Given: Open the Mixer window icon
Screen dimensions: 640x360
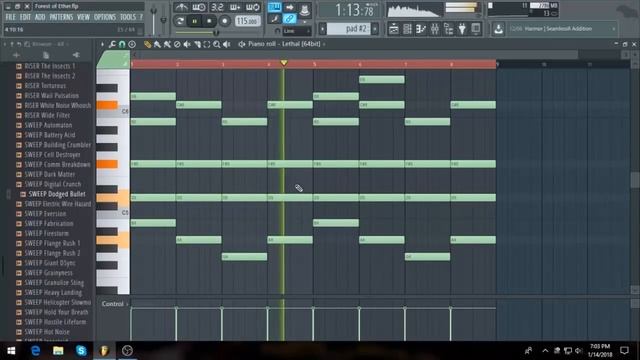Looking at the screenshot, I should pos(435,29).
